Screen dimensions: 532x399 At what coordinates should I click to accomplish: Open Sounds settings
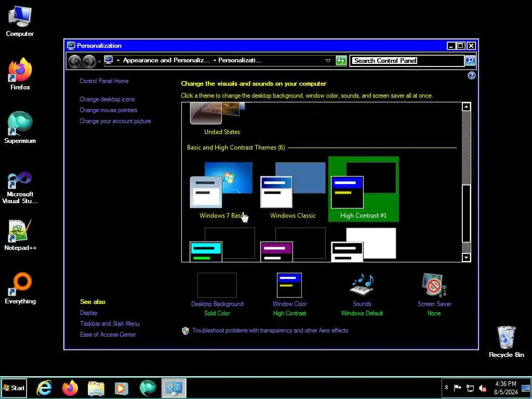click(362, 295)
